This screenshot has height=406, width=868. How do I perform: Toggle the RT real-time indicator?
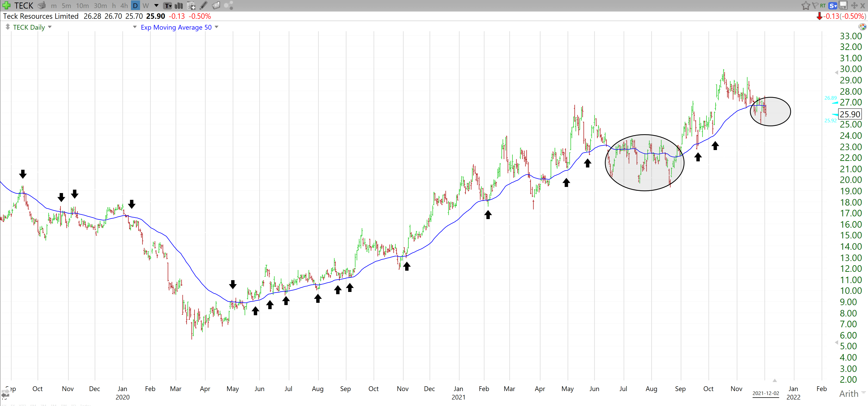[823, 6]
